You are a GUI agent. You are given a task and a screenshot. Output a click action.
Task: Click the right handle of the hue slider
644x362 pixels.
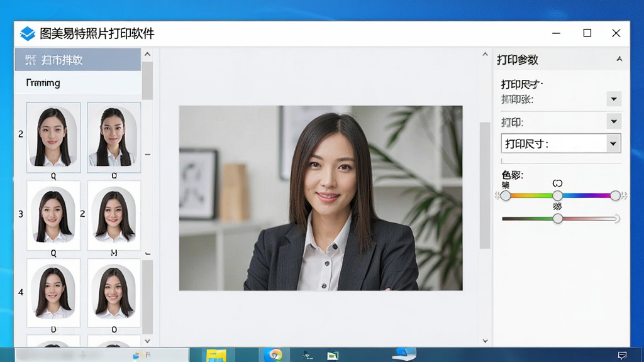coord(615,196)
